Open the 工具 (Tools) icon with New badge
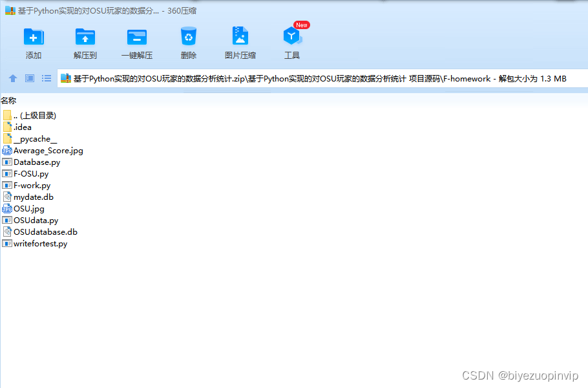588x388 pixels. [x=292, y=36]
